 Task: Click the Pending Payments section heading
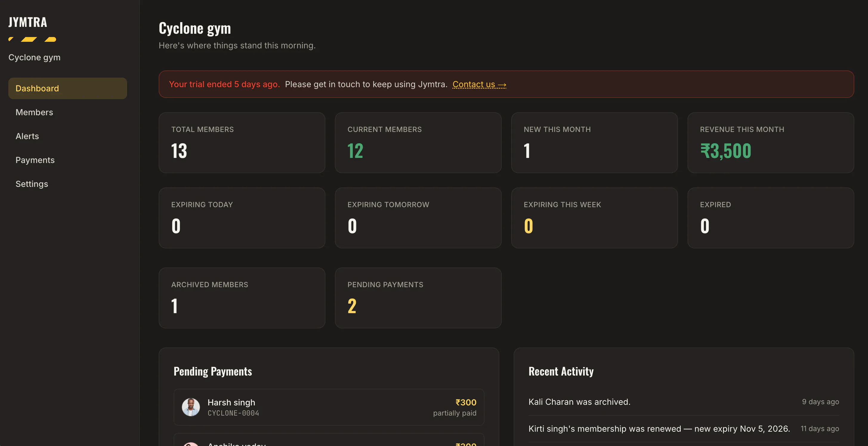[213, 371]
